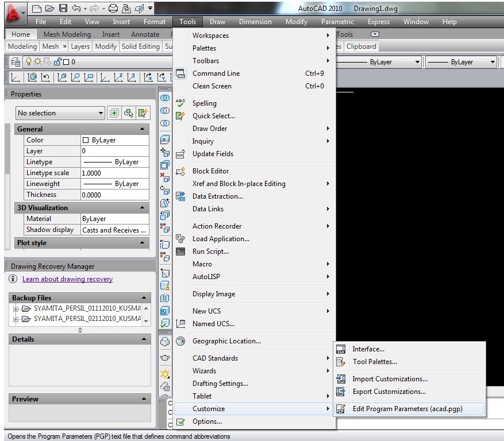Toggle the layer on/off light bulb
The image size is (504, 441).
pos(29,61)
